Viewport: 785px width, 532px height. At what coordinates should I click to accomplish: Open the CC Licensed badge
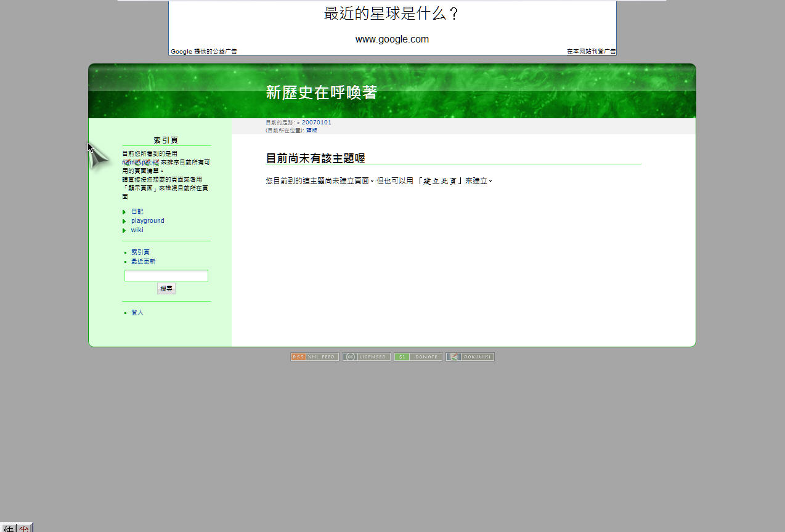point(366,357)
